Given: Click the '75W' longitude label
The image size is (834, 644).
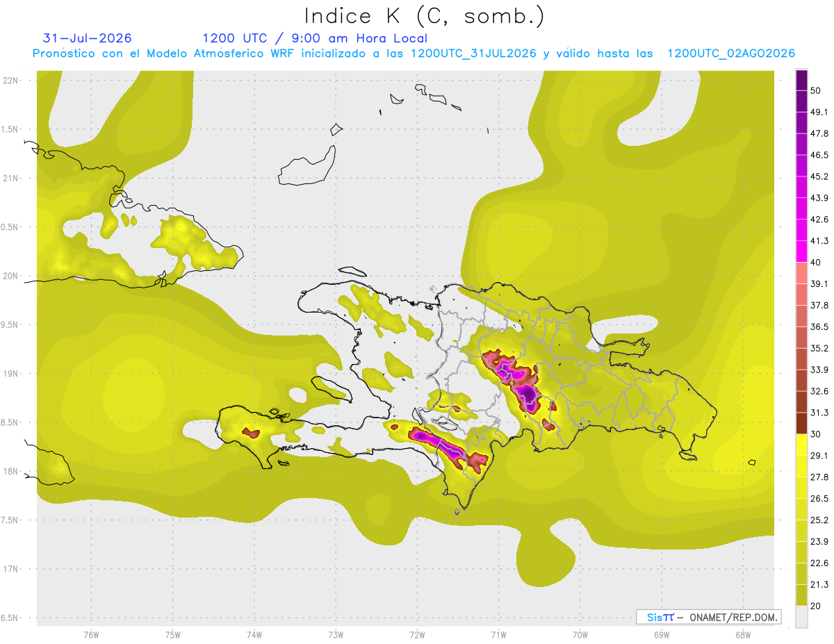Looking at the screenshot, I should click(172, 635).
